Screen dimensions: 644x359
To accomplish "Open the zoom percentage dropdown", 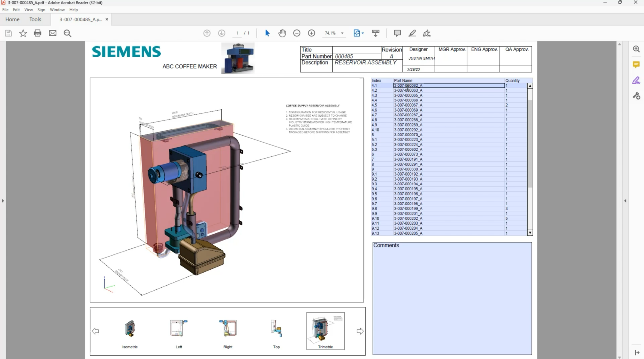I will [341, 33].
